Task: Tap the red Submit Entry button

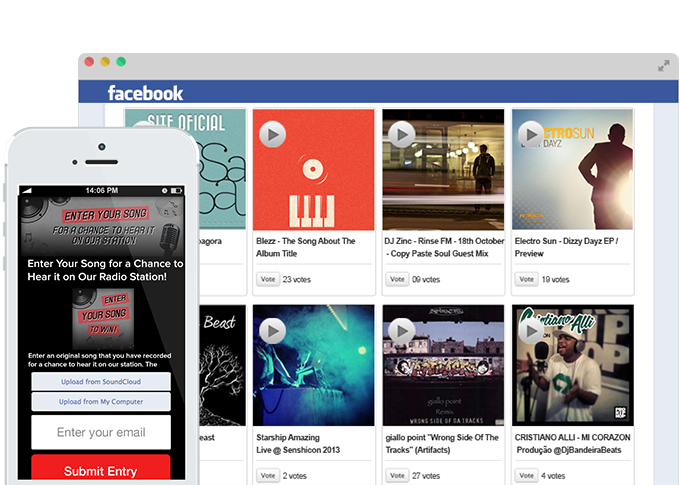Action: tap(101, 468)
